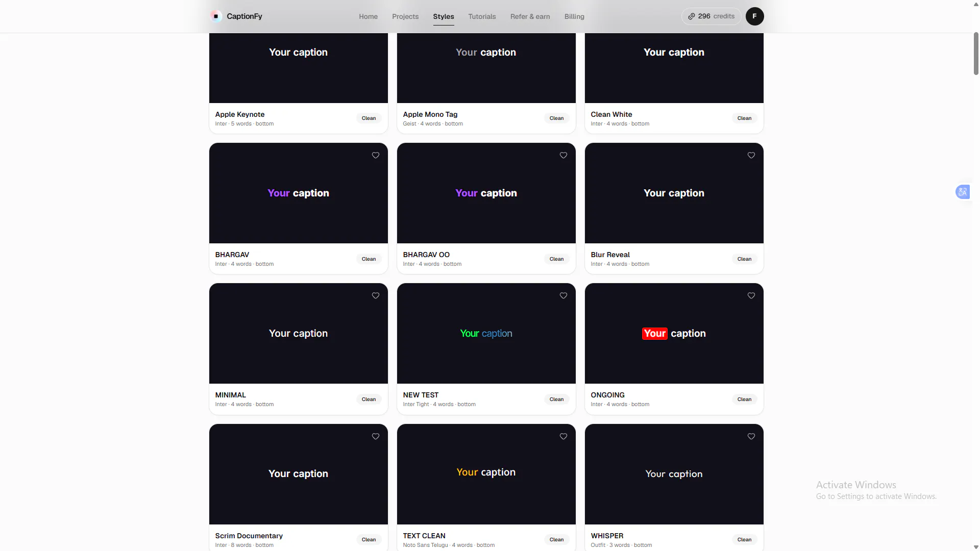Favorite the NEW TEST style heart

[563, 295]
